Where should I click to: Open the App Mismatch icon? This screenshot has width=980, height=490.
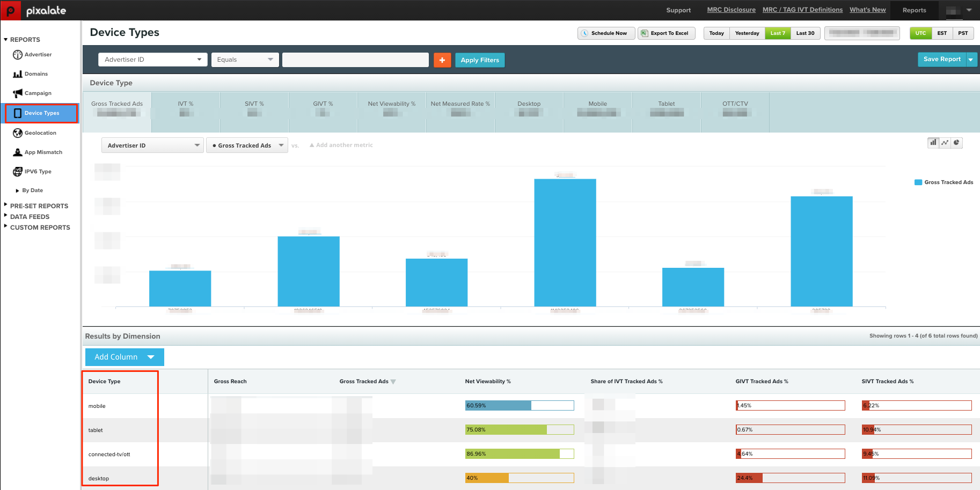pyautogui.click(x=18, y=152)
